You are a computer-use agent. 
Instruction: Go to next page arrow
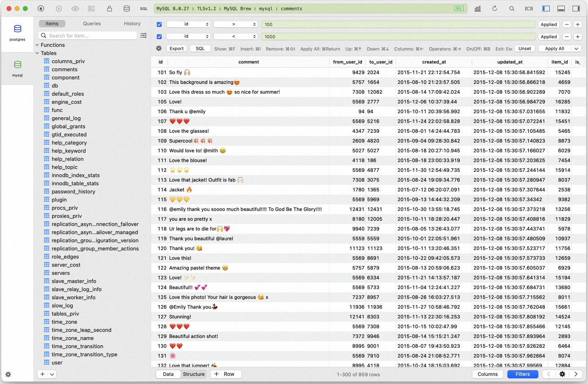click(x=576, y=374)
